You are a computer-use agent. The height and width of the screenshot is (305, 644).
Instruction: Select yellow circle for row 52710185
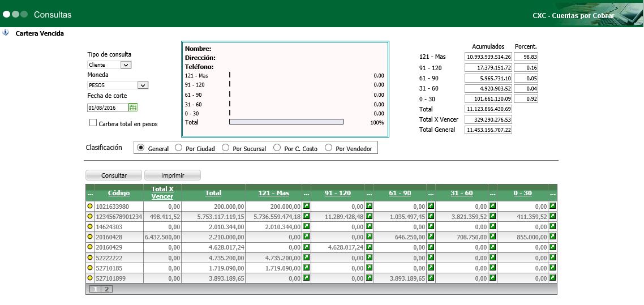pyautogui.click(x=89, y=268)
